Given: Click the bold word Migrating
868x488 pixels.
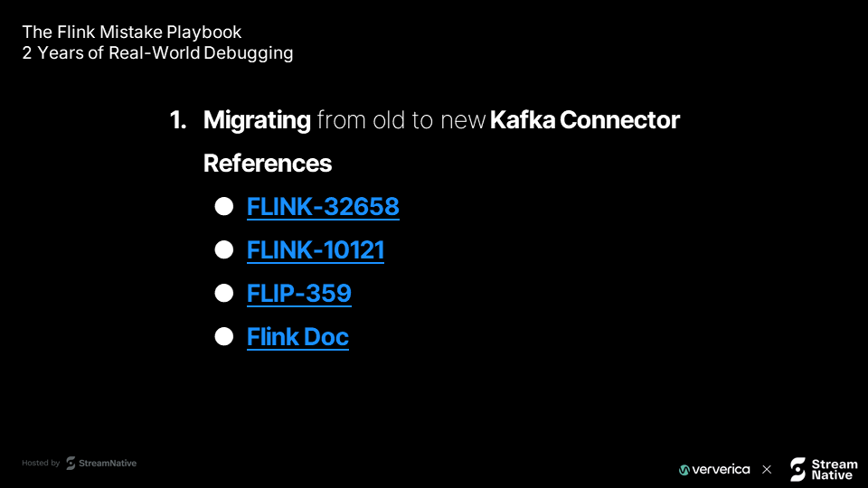Looking at the screenshot, I should tap(257, 120).
